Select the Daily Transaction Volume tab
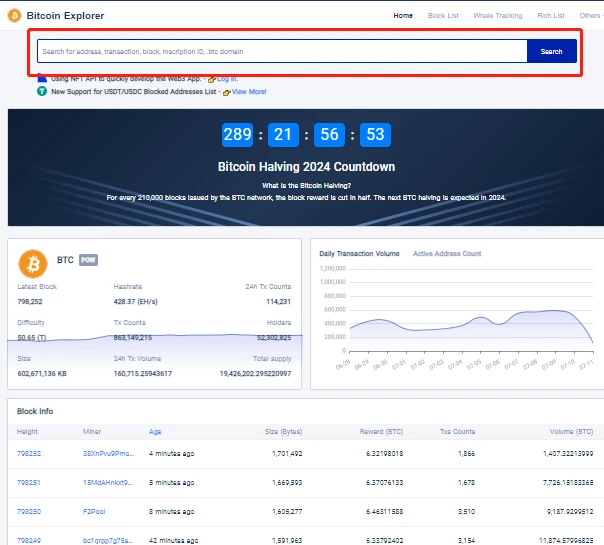604x545 pixels. [x=359, y=254]
